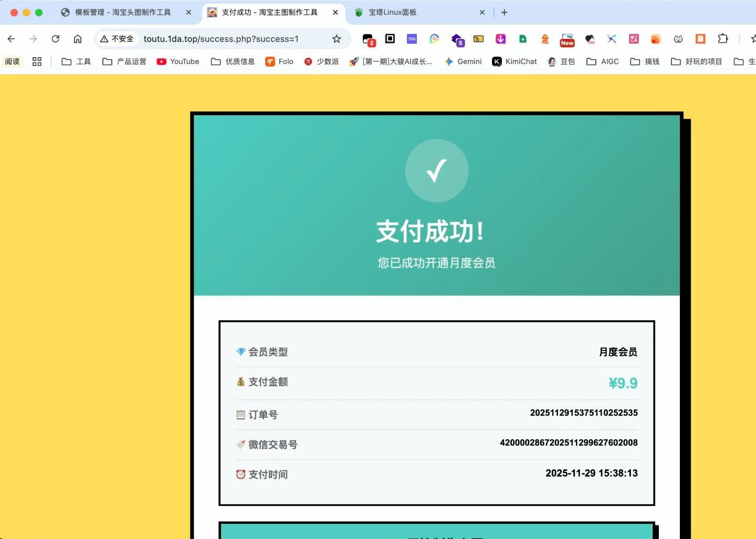Open the Gemini bookmark

(463, 61)
